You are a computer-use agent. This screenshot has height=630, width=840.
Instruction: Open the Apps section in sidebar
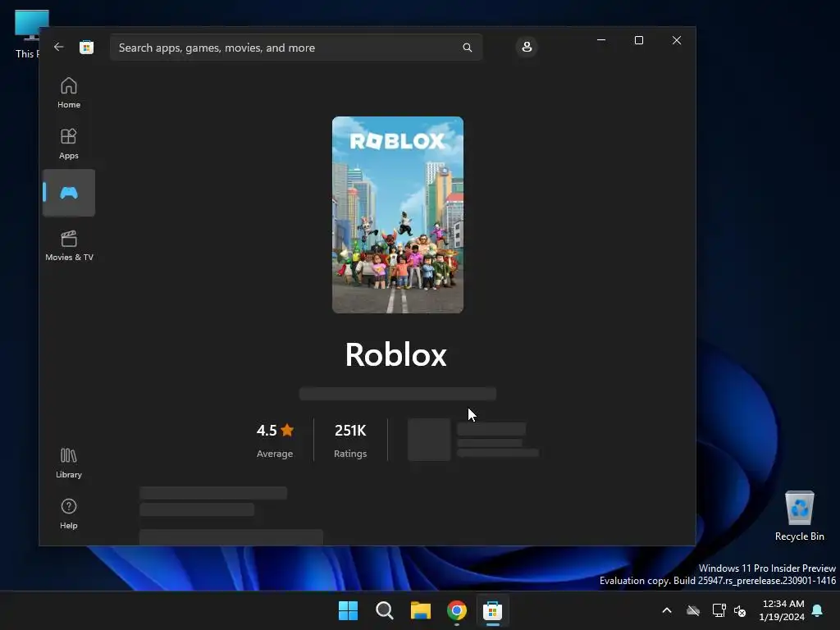click(69, 144)
